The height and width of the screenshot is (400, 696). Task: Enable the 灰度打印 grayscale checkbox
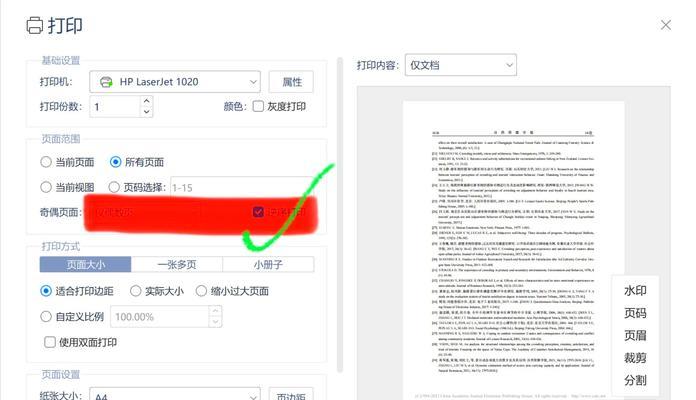[x=258, y=106]
